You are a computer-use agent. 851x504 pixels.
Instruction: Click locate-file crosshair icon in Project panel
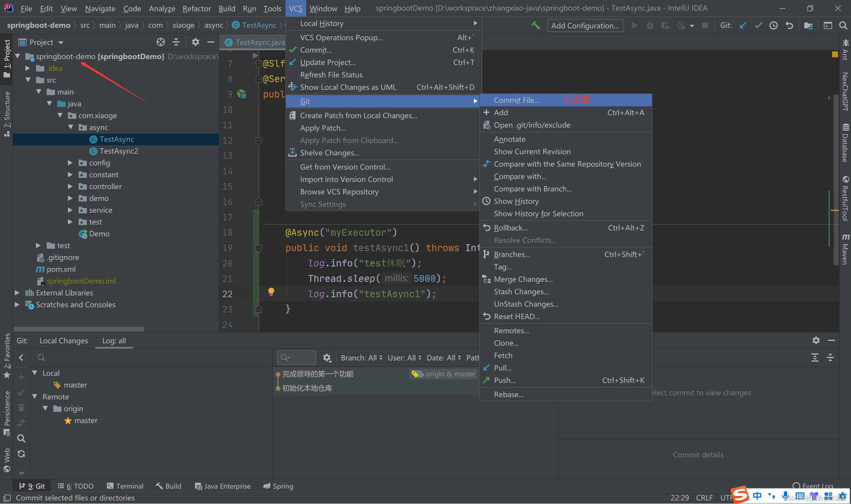pyautogui.click(x=160, y=42)
